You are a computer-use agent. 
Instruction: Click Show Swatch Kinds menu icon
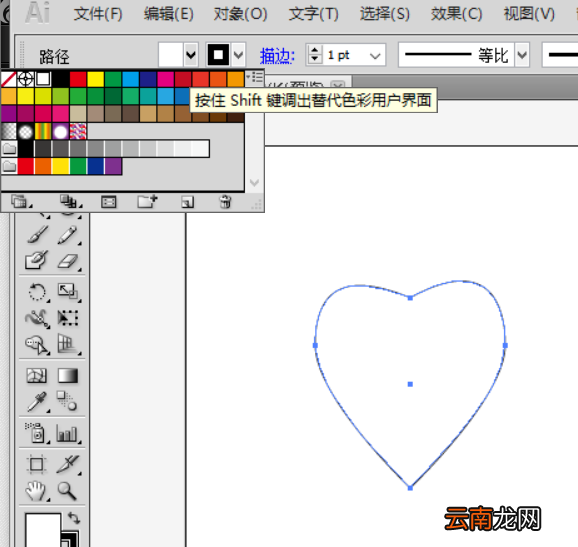point(71,202)
